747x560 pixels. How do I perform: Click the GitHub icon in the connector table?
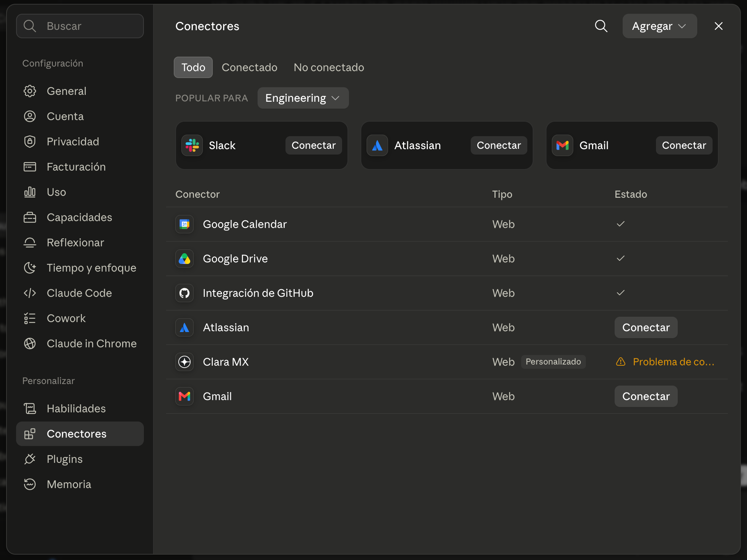[184, 293]
